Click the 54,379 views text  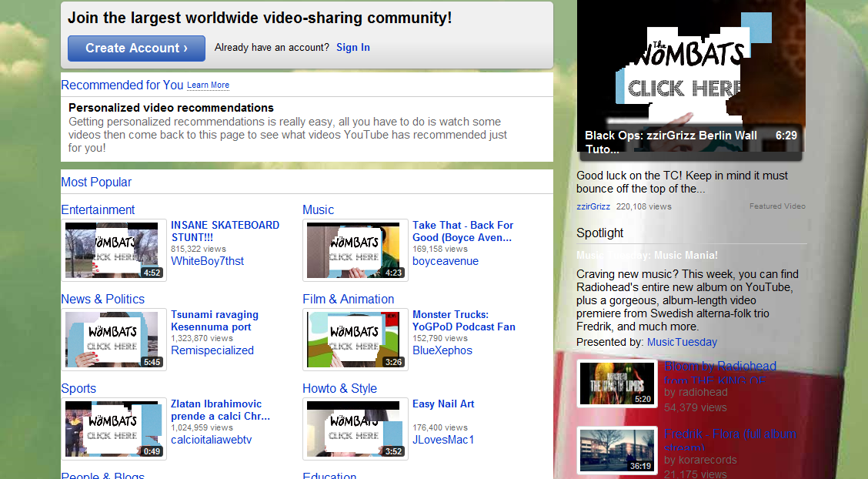pyautogui.click(x=696, y=407)
